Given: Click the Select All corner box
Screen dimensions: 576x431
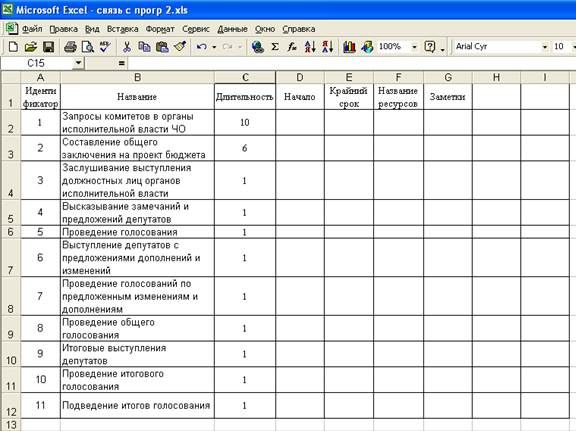Looking at the screenshot, I should coord(11,78).
